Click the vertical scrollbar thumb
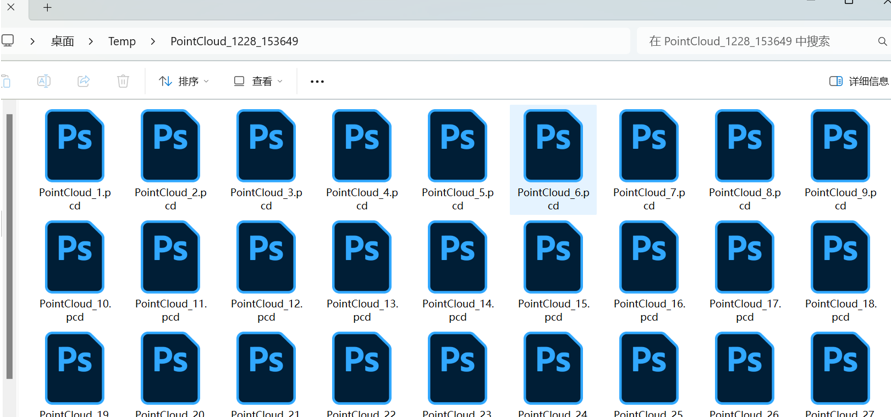 click(9, 246)
